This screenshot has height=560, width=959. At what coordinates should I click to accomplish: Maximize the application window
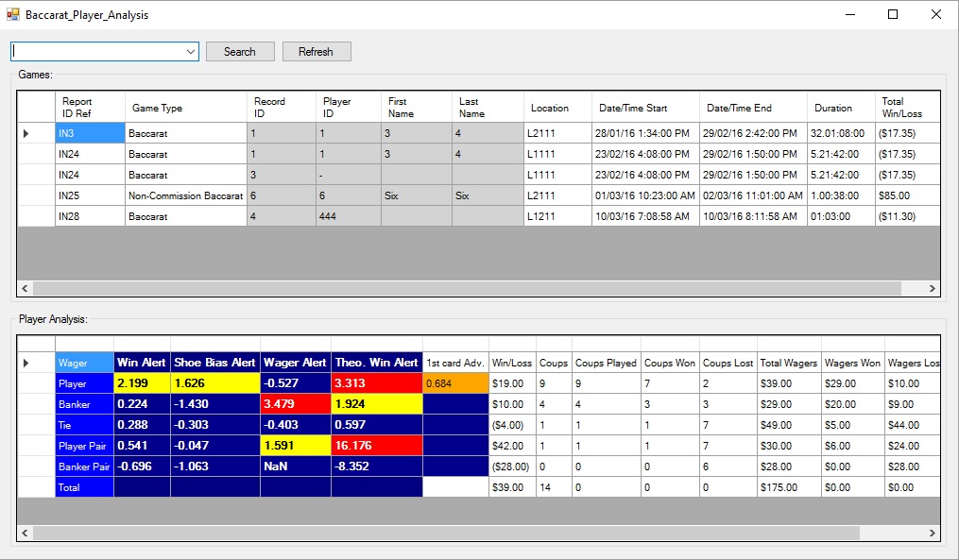[892, 15]
